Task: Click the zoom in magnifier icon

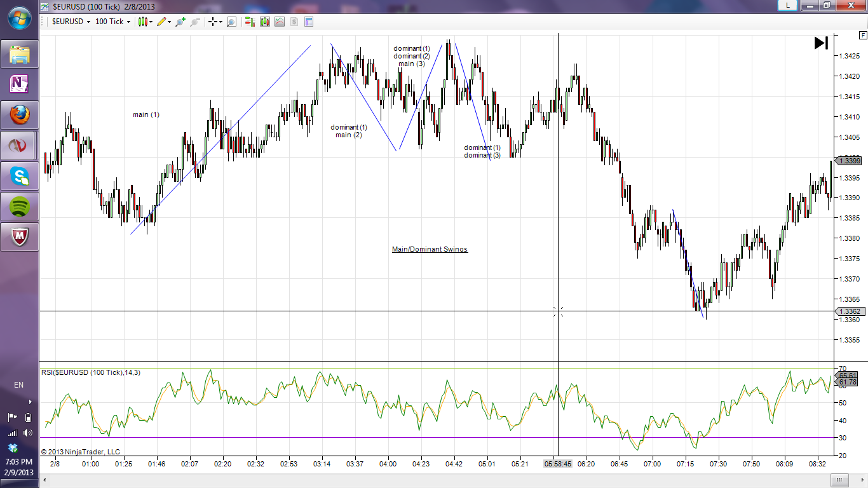Action: click(x=180, y=22)
